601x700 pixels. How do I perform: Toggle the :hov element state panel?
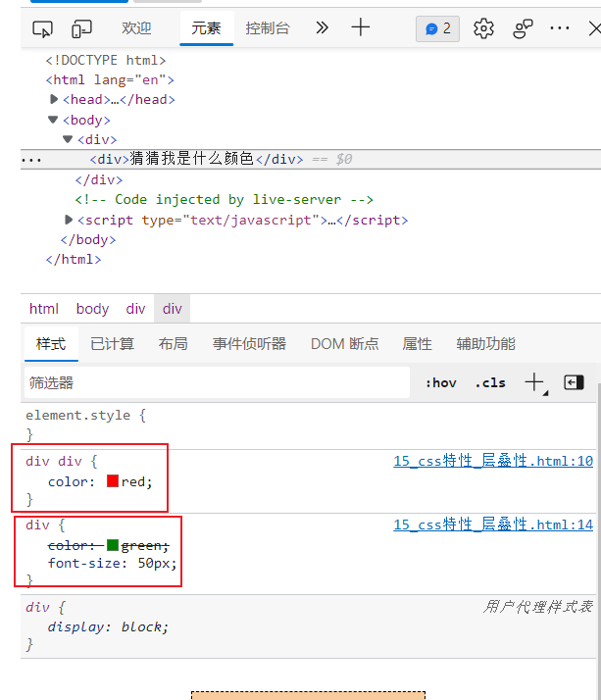point(441,382)
